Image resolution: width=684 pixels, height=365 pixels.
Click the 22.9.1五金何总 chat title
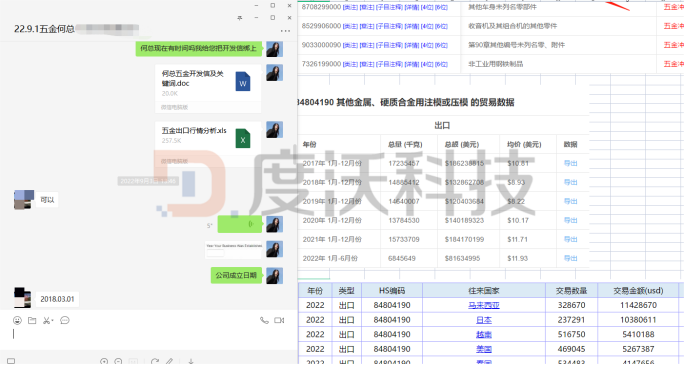click(x=44, y=29)
